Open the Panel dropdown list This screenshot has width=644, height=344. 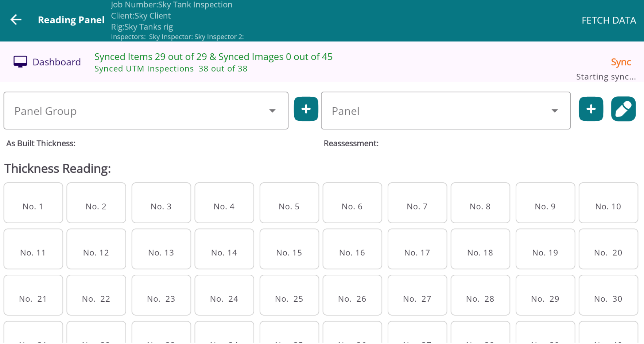(x=445, y=111)
